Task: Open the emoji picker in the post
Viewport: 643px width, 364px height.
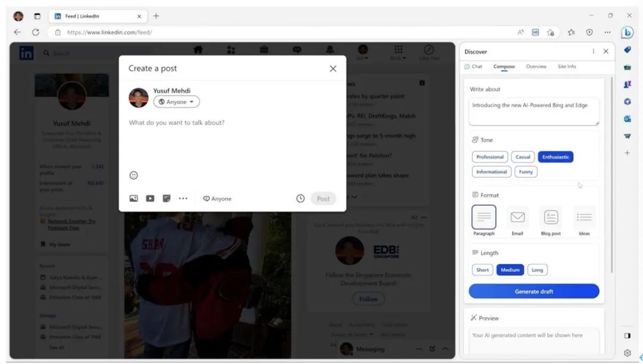Action: pyautogui.click(x=134, y=175)
